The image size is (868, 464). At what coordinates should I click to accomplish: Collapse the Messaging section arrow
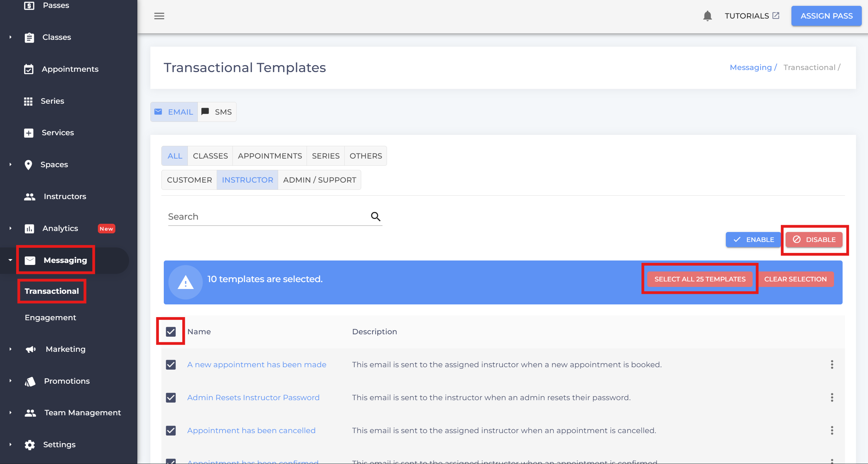pos(10,260)
